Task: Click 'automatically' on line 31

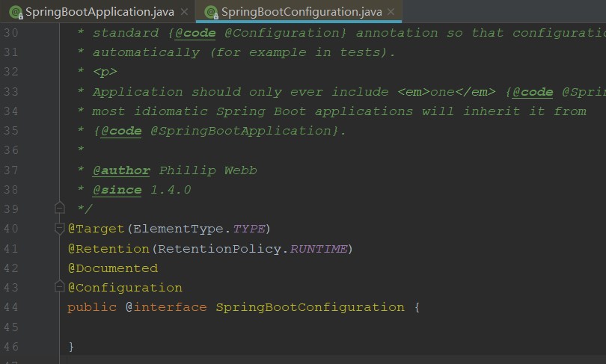Action: (146, 52)
